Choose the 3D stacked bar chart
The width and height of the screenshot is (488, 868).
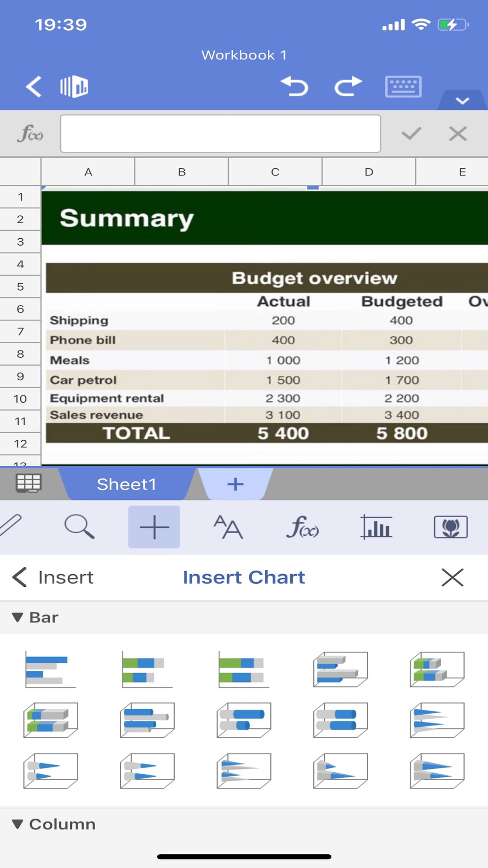click(437, 670)
